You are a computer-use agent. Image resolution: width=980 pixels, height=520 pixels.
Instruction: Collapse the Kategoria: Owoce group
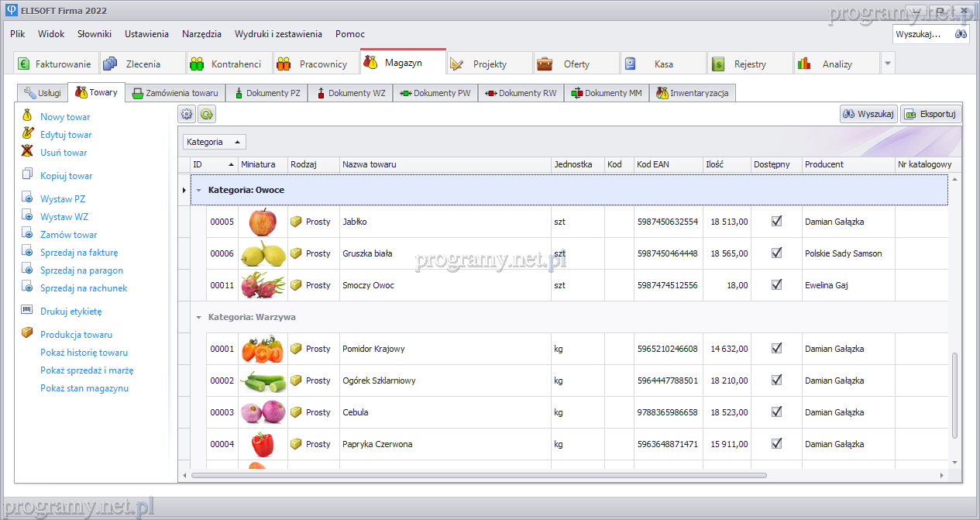coord(199,190)
